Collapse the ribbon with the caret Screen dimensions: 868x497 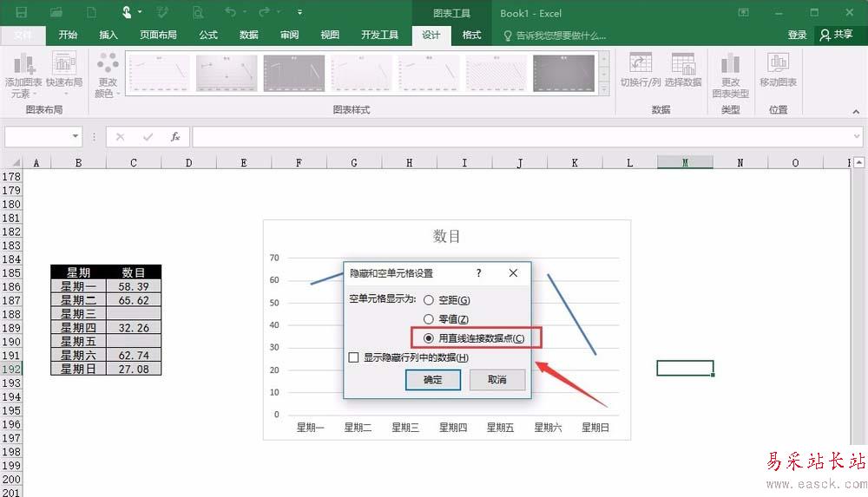pyautogui.click(x=856, y=112)
